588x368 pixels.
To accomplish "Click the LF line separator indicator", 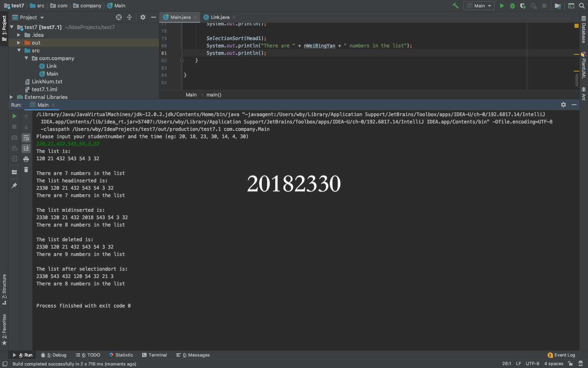I will click(519, 364).
